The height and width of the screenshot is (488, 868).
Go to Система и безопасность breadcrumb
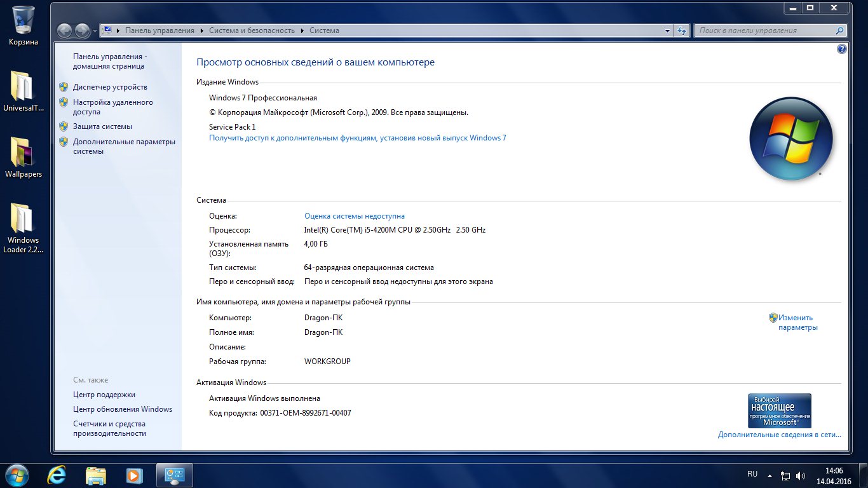point(252,30)
